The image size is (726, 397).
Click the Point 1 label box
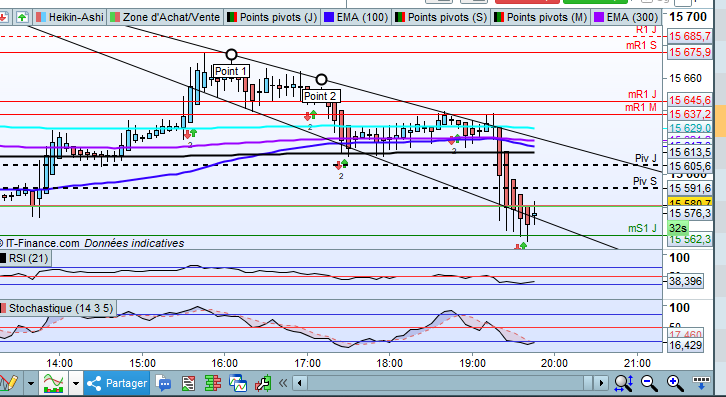(231, 71)
